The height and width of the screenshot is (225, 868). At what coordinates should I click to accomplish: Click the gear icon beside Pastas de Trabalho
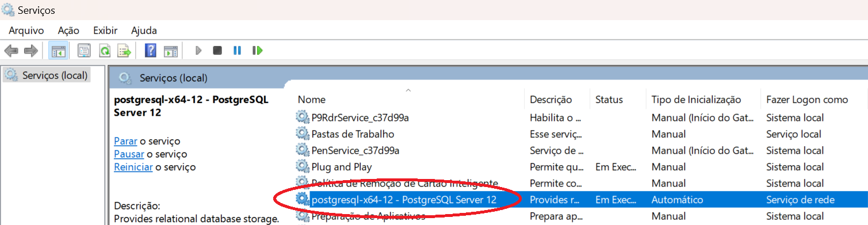pos(303,134)
